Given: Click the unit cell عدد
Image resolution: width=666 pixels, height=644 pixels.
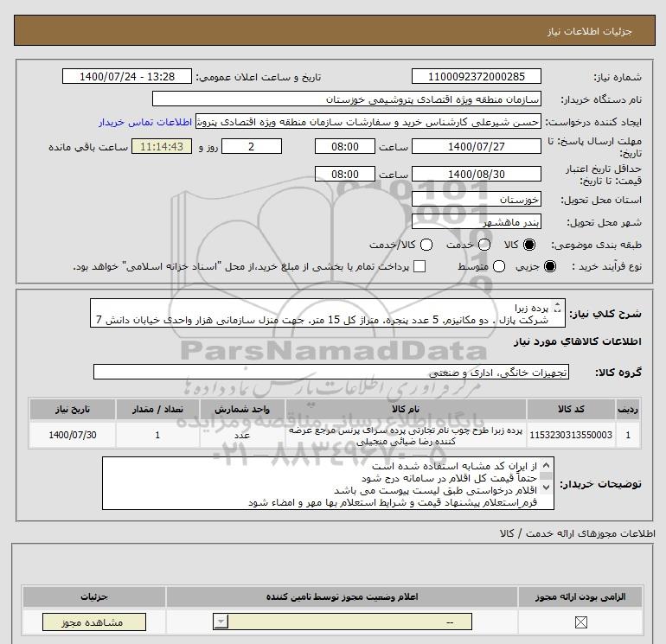Looking at the screenshot, I should 242,435.
